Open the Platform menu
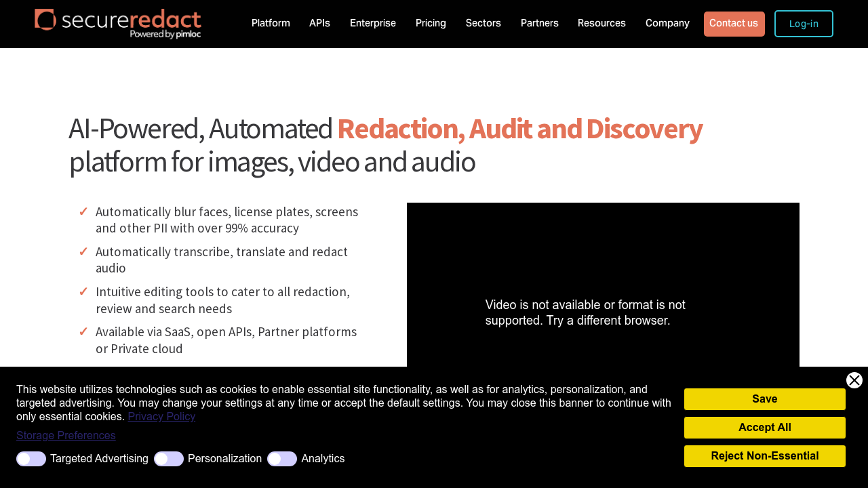 pos(271,22)
